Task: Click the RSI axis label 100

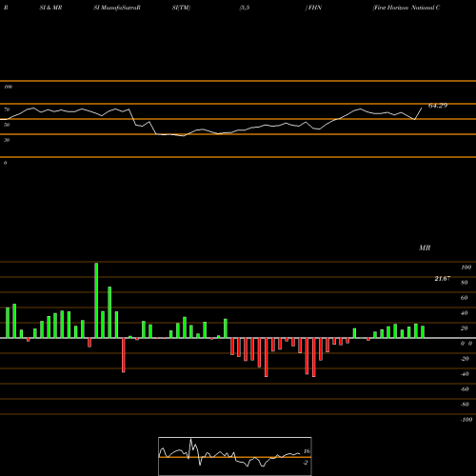Action: click(x=8, y=87)
